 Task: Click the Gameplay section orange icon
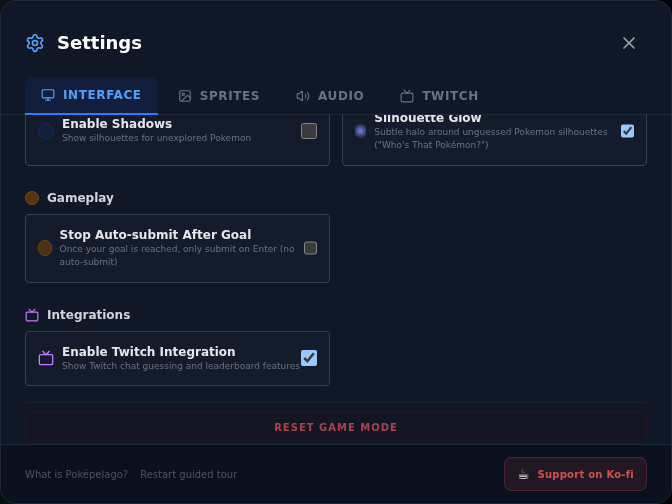pos(32,198)
